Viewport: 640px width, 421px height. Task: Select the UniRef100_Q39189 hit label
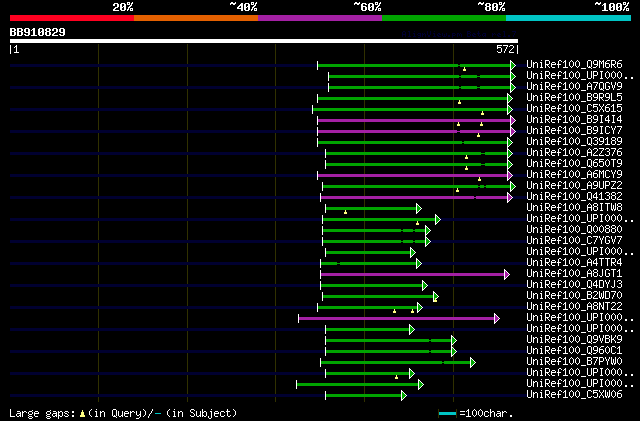(x=574, y=142)
